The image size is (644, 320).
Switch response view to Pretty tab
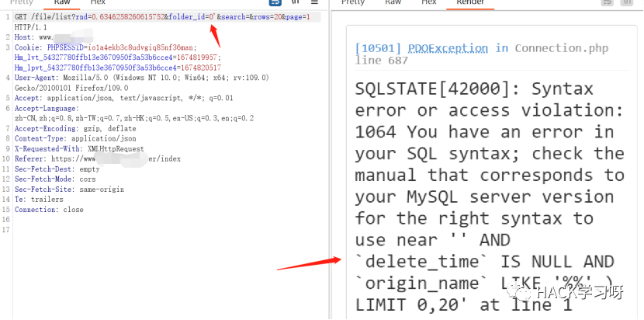(353, 2)
